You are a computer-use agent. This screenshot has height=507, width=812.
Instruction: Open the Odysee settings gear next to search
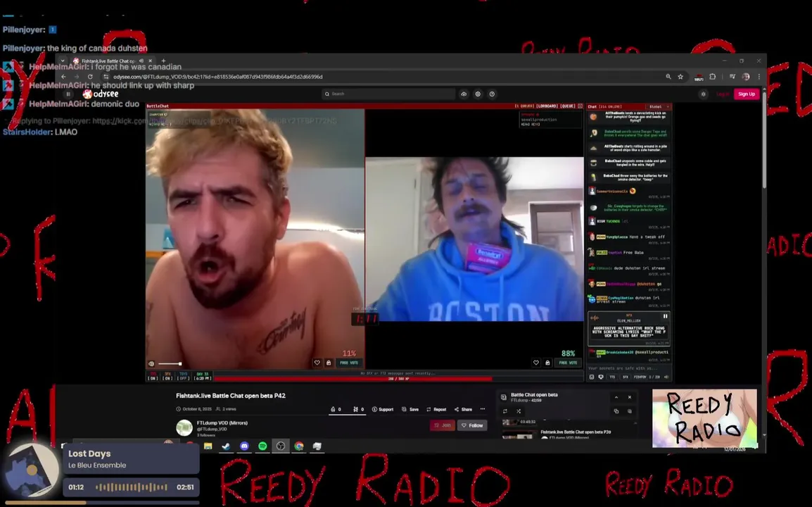click(478, 94)
